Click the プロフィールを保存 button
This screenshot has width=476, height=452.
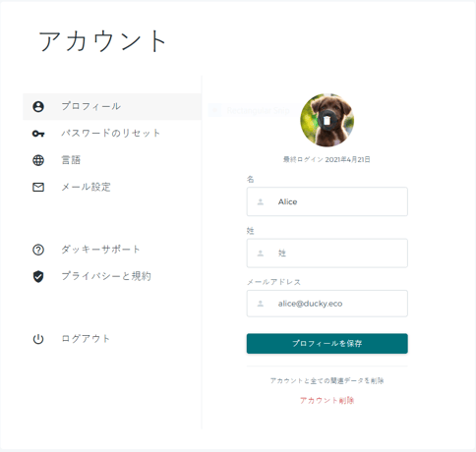coord(327,344)
